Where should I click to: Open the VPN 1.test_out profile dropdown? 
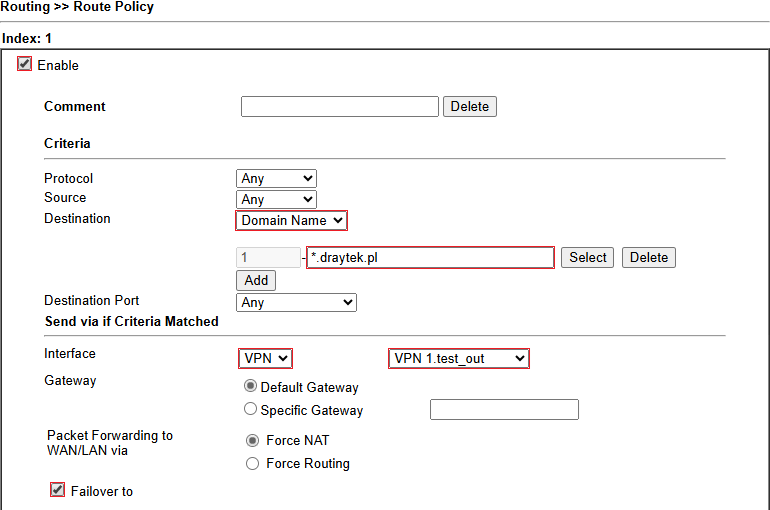point(459,358)
